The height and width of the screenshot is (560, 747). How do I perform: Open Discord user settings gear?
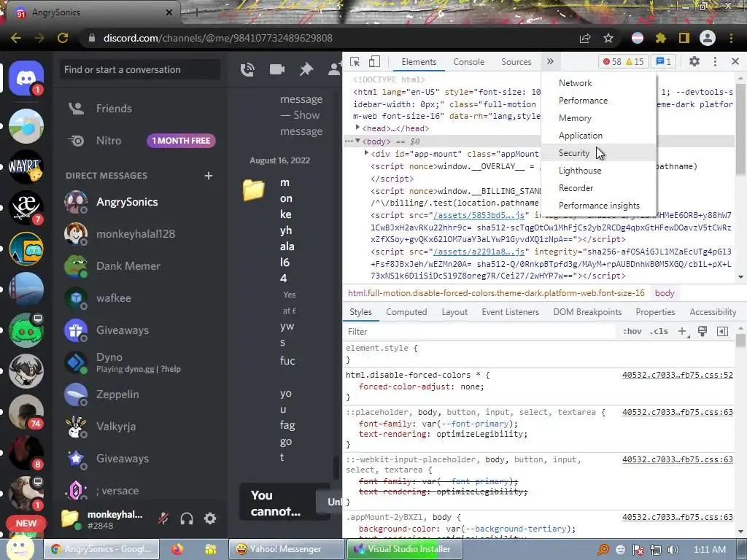pos(210,518)
